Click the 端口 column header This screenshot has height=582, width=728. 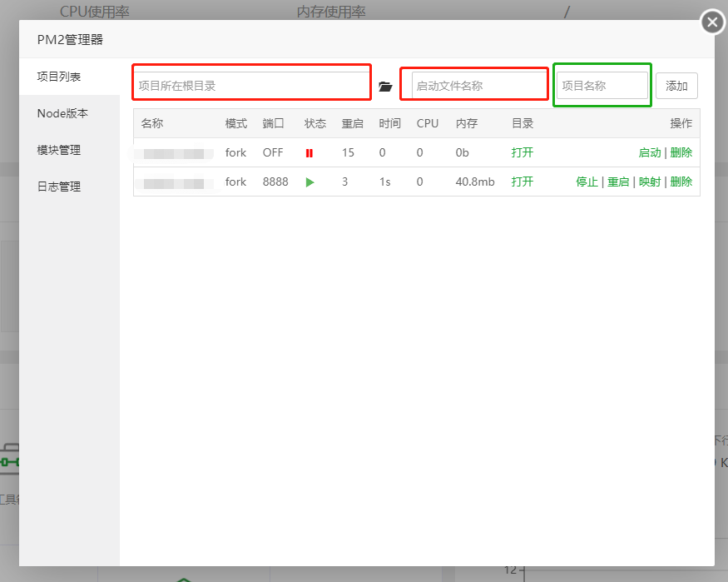[x=274, y=123]
